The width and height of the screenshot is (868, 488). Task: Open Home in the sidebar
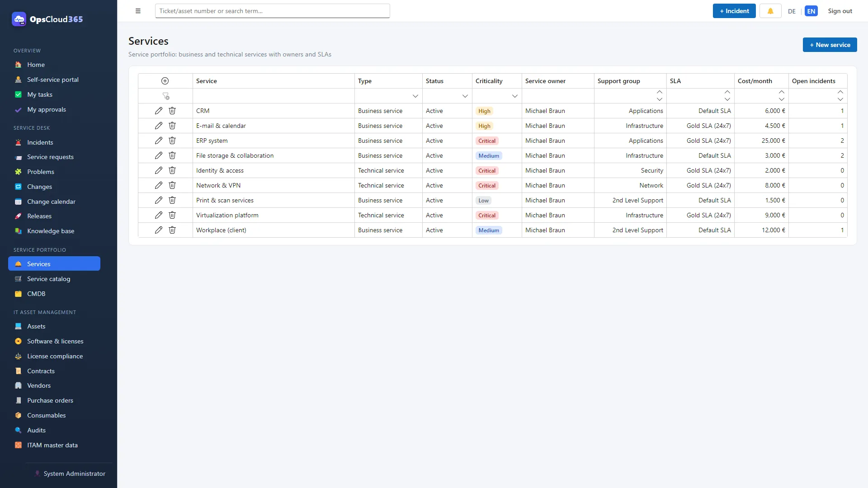coord(54,65)
